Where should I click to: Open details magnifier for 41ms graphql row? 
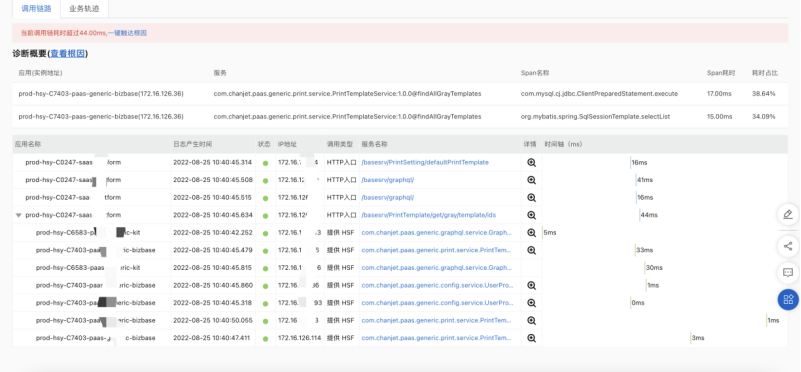click(x=531, y=180)
